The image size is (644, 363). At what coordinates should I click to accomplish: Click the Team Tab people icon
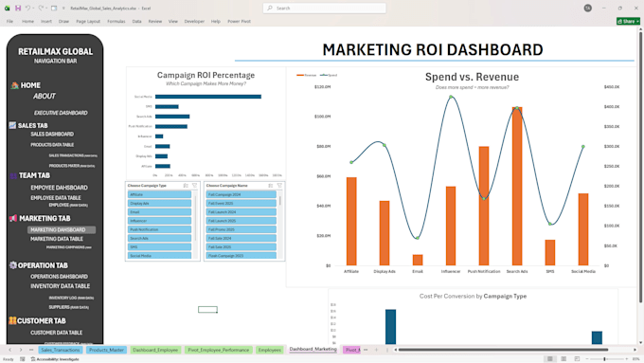click(13, 175)
